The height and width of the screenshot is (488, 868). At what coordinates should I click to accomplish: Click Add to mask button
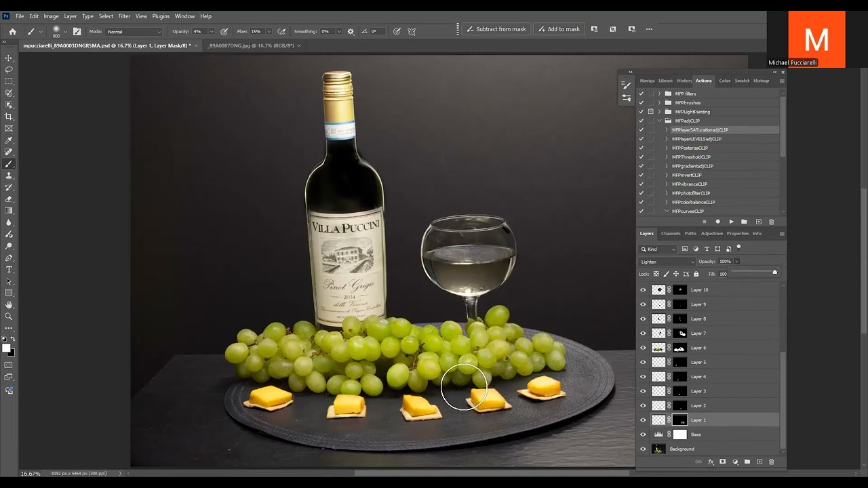[559, 29]
